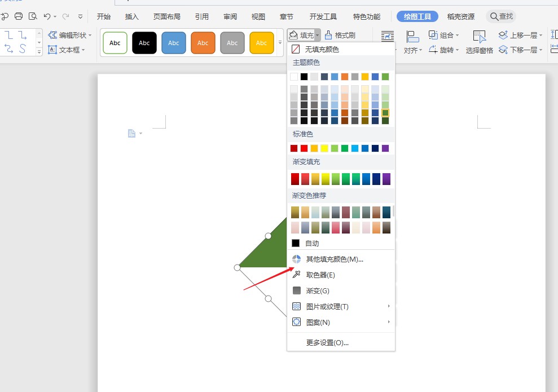Select the orange Abc shape style
Image resolution: width=558 pixels, height=392 pixels.
coord(203,43)
